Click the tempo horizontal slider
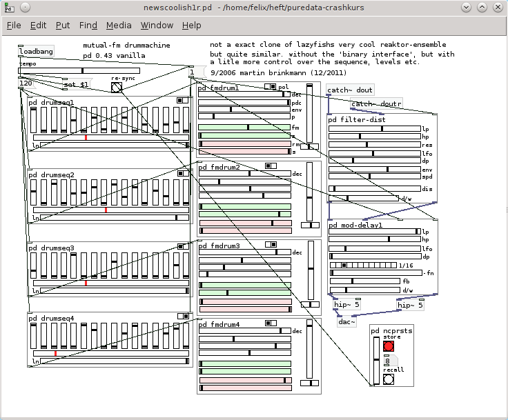508x420 pixels. tap(79, 70)
